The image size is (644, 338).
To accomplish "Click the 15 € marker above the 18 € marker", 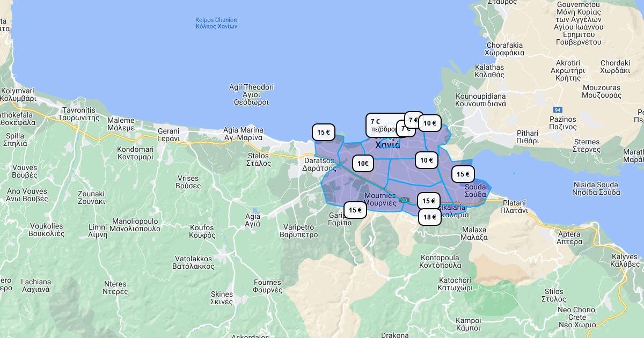I will 428,201.
